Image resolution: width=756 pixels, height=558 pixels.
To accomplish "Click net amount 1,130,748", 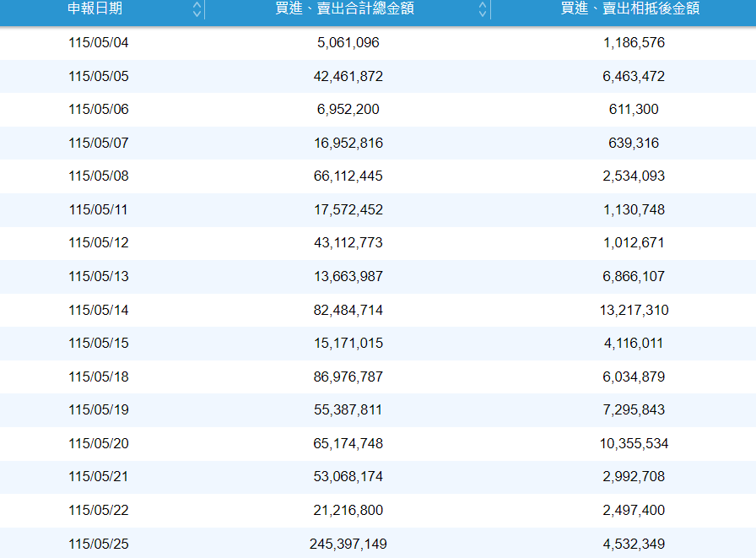I will click(x=634, y=210).
